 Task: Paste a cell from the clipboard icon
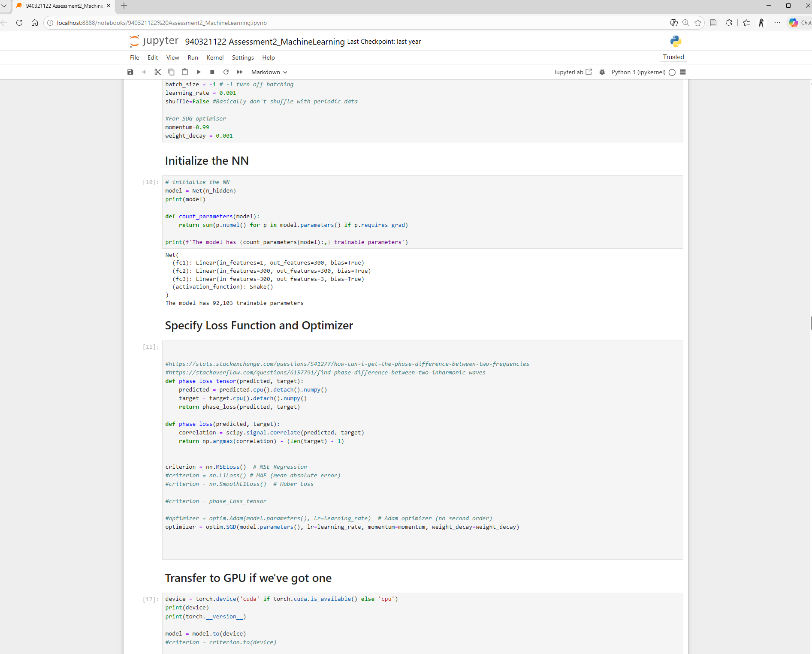click(185, 72)
